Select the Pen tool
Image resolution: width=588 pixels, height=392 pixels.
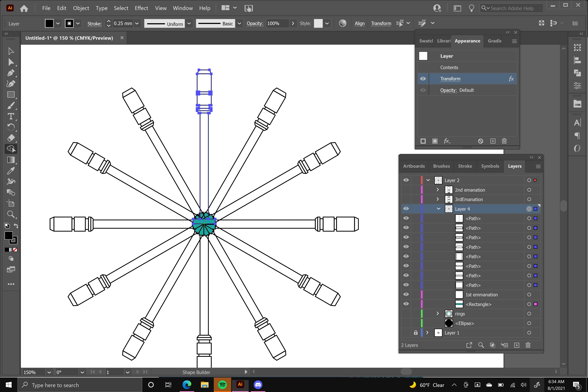coord(11,73)
